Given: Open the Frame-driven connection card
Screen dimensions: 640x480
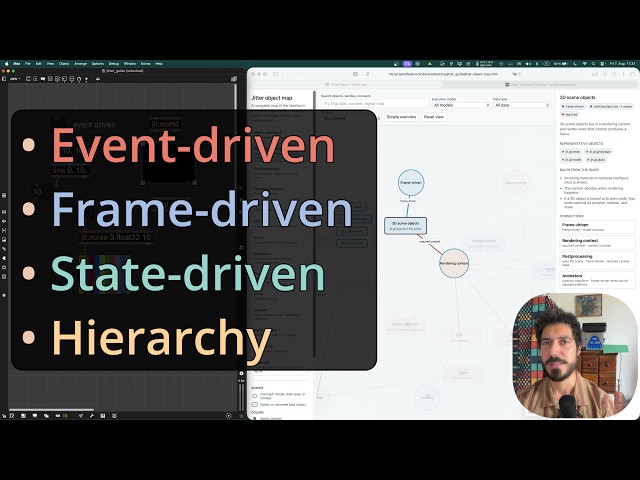Looking at the screenshot, I should click(598, 227).
